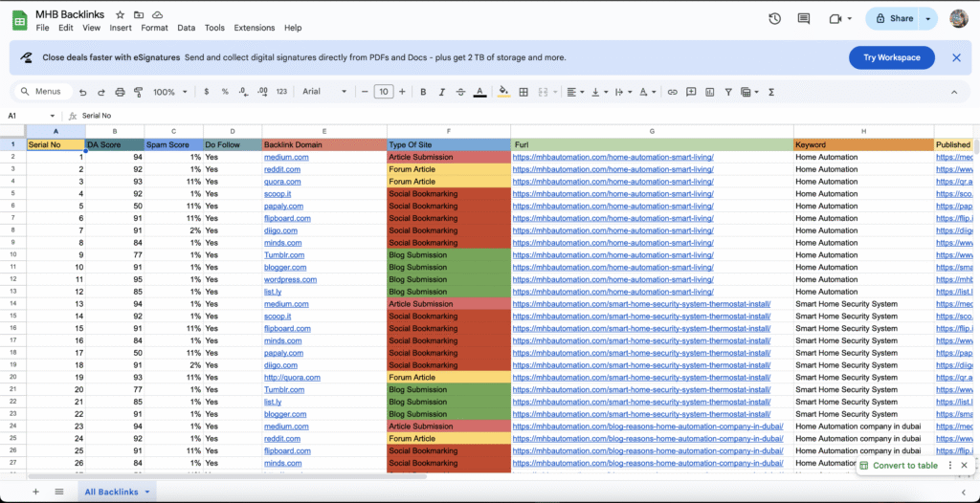
Task: Increase font size with plus
Action: click(x=402, y=92)
